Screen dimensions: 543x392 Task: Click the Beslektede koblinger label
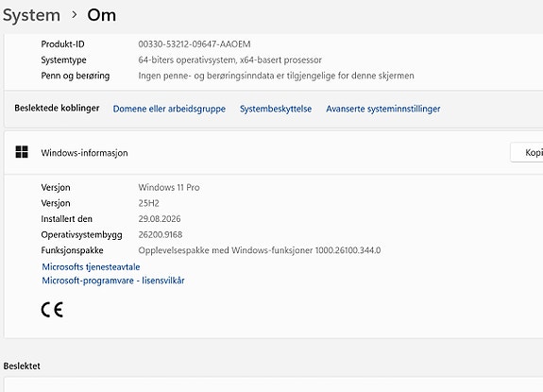coord(57,108)
